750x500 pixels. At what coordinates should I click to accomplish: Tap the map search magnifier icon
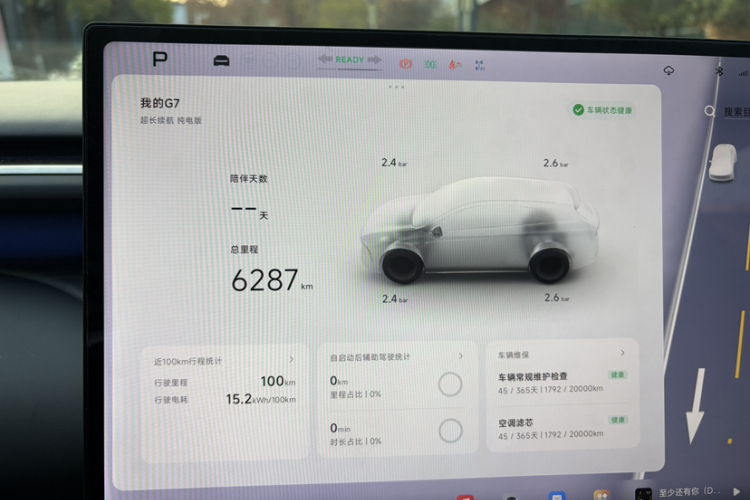[x=710, y=111]
